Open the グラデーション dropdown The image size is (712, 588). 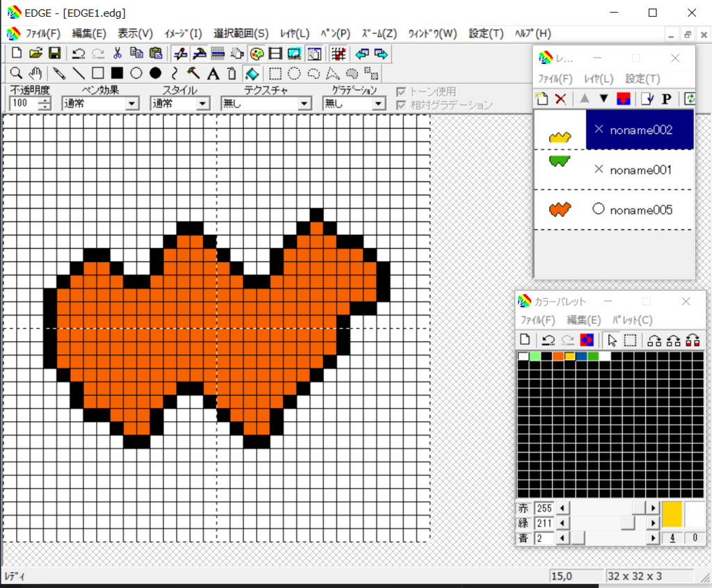(378, 104)
